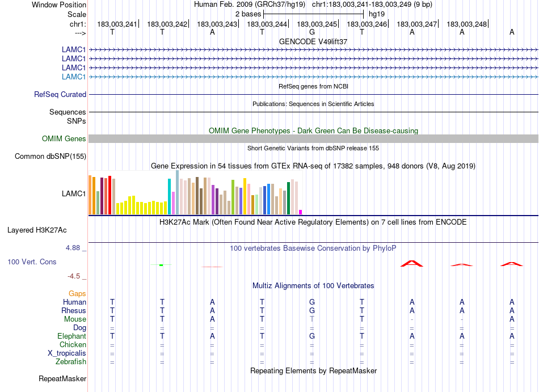Click the OMIM Genes label
Image resolution: width=539 pixels, height=392 pixels.
64,139
